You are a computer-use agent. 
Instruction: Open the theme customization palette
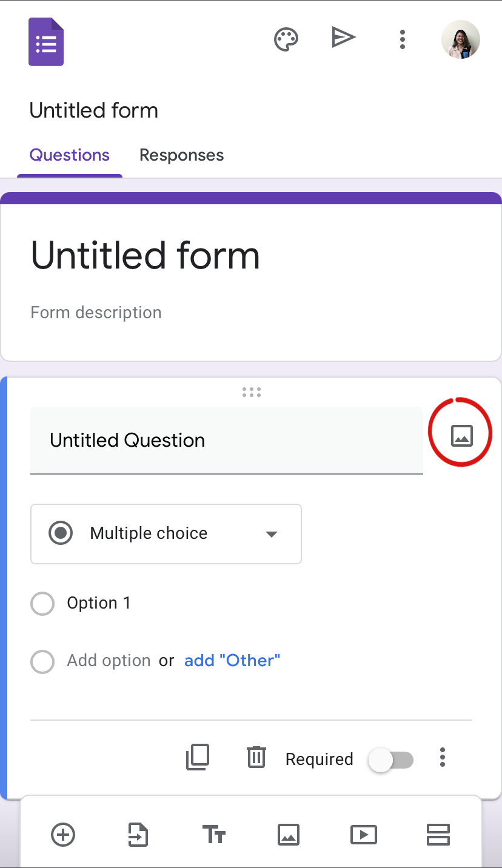coord(286,39)
